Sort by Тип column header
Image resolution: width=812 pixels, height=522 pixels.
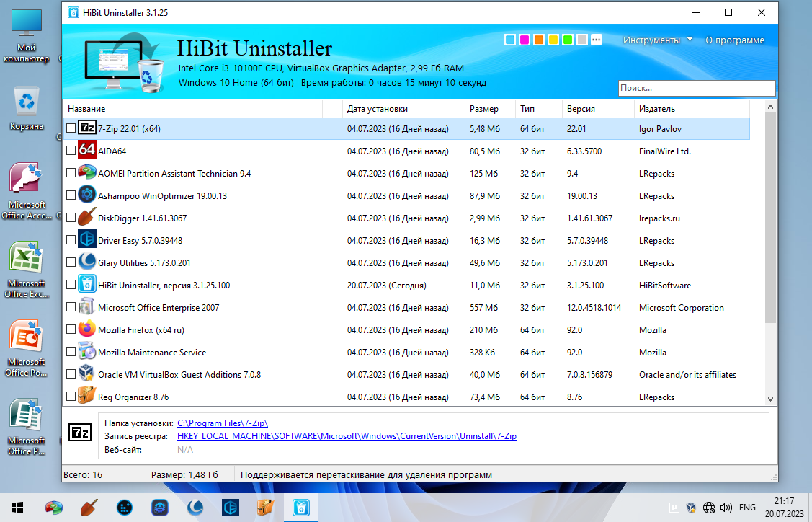pyautogui.click(x=539, y=109)
